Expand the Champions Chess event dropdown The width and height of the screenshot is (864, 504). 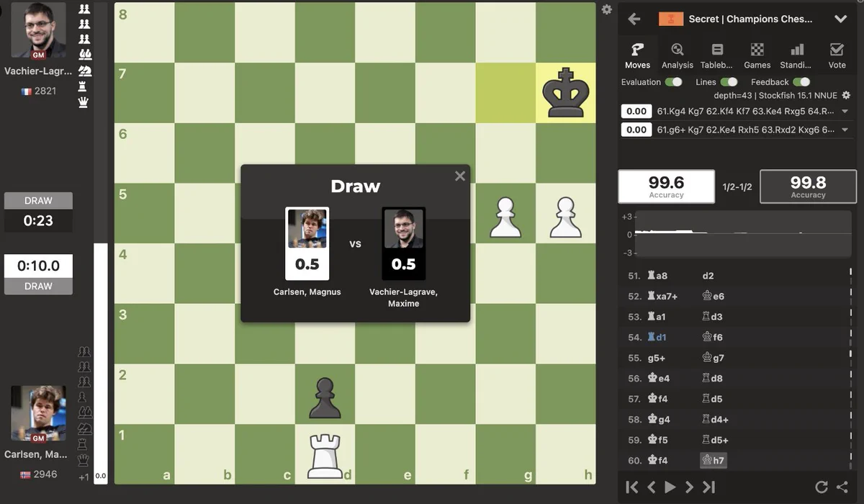(840, 19)
